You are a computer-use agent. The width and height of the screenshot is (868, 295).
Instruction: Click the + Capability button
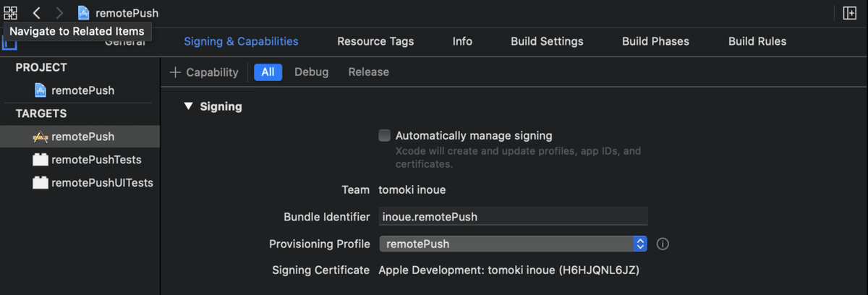[204, 72]
